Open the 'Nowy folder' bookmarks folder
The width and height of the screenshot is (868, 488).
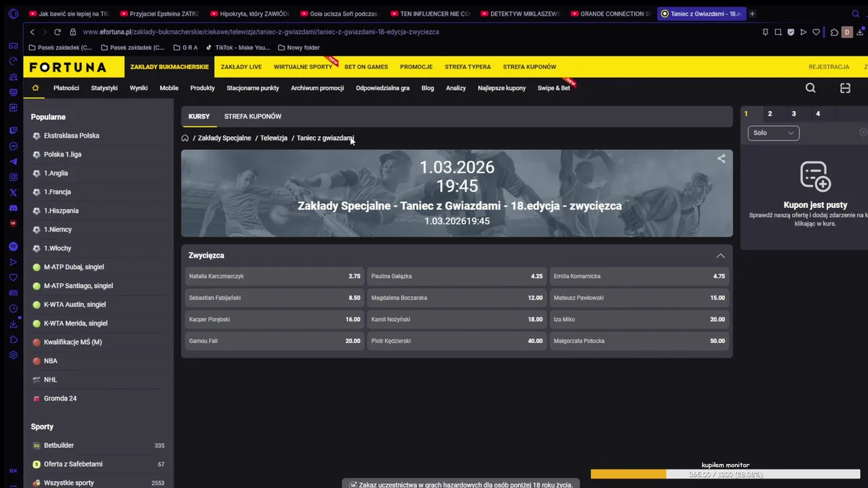tap(298, 48)
